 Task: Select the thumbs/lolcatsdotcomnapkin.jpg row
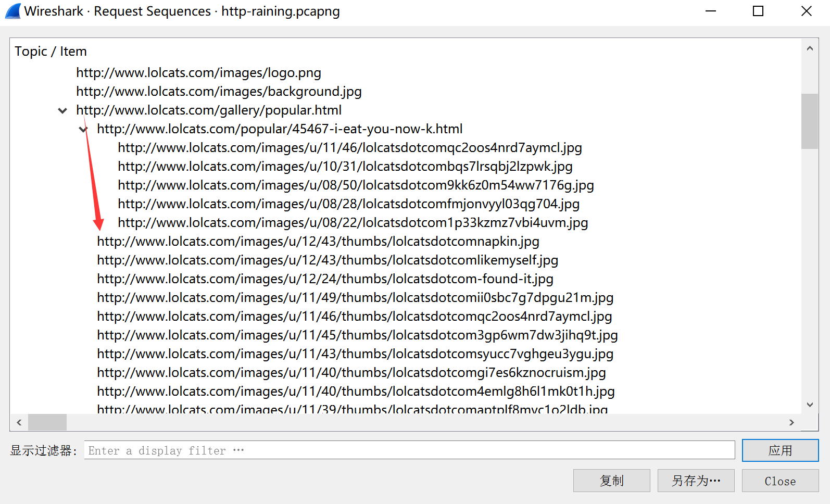[x=318, y=242]
